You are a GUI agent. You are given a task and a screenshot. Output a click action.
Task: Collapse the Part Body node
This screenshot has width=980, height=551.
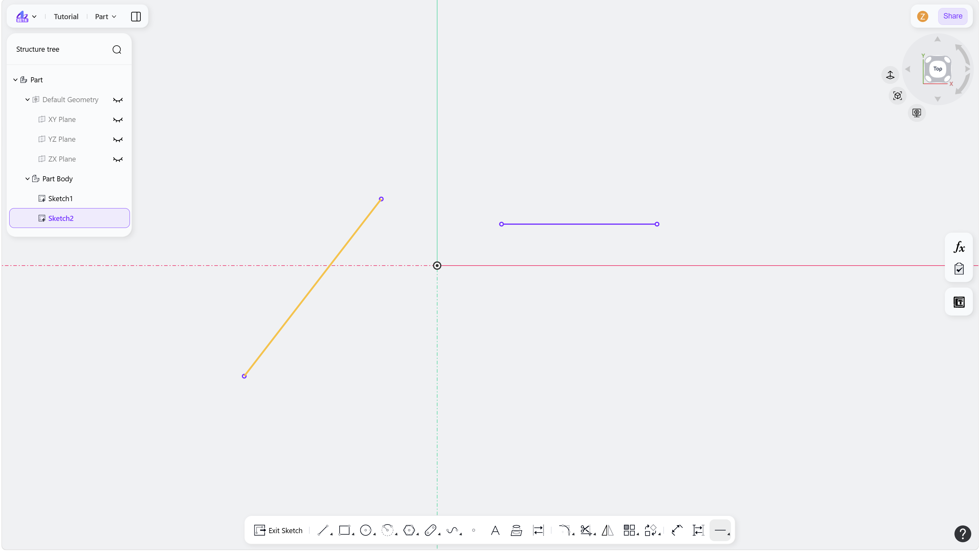click(x=27, y=179)
